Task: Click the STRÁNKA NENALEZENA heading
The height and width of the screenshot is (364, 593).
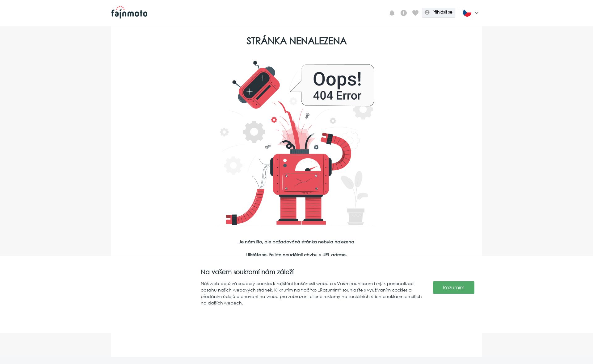Action: tap(296, 41)
